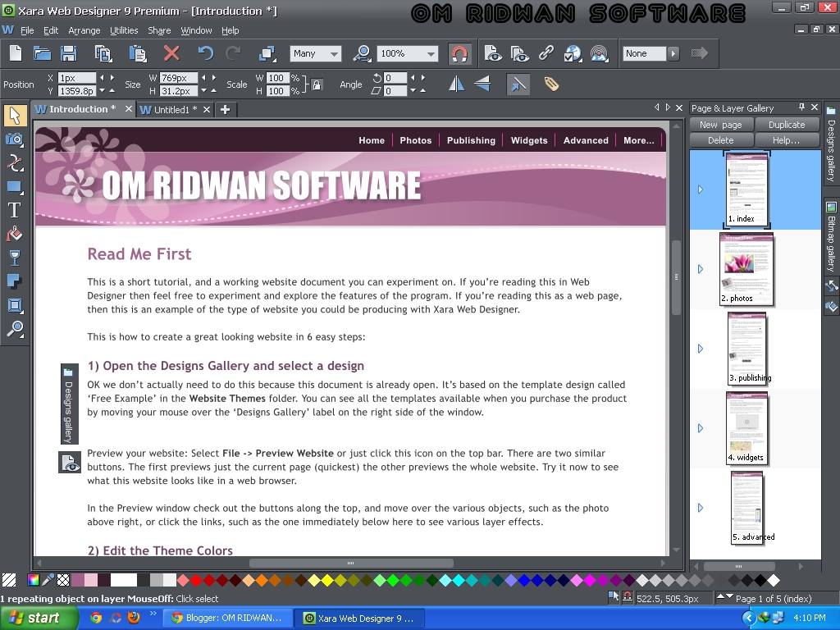Click the Open file folder icon
The image size is (840, 630).
pos(42,53)
